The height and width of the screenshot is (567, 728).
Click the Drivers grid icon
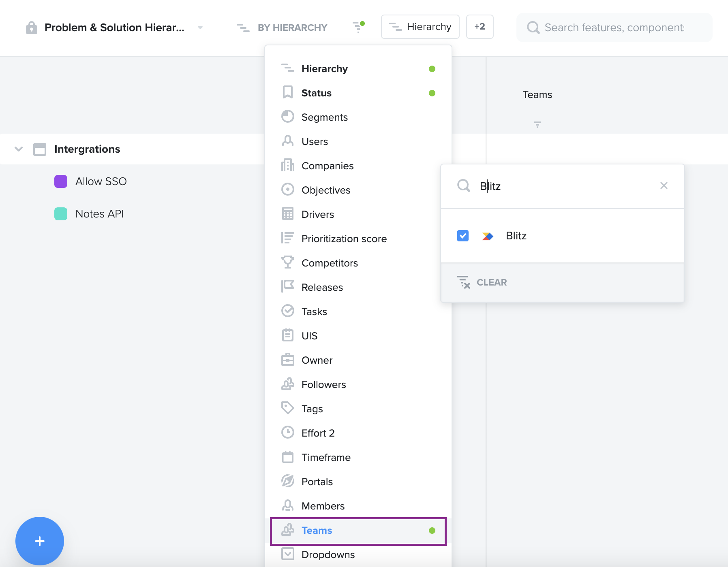pyautogui.click(x=288, y=214)
